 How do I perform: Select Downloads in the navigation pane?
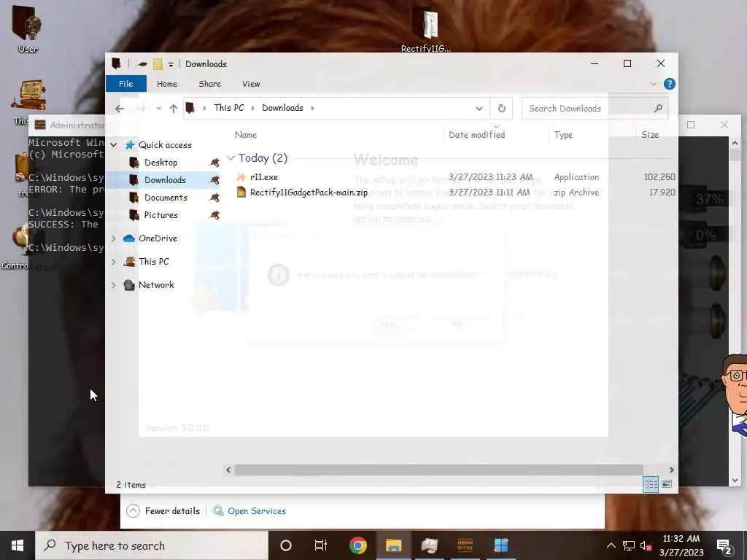165,180
